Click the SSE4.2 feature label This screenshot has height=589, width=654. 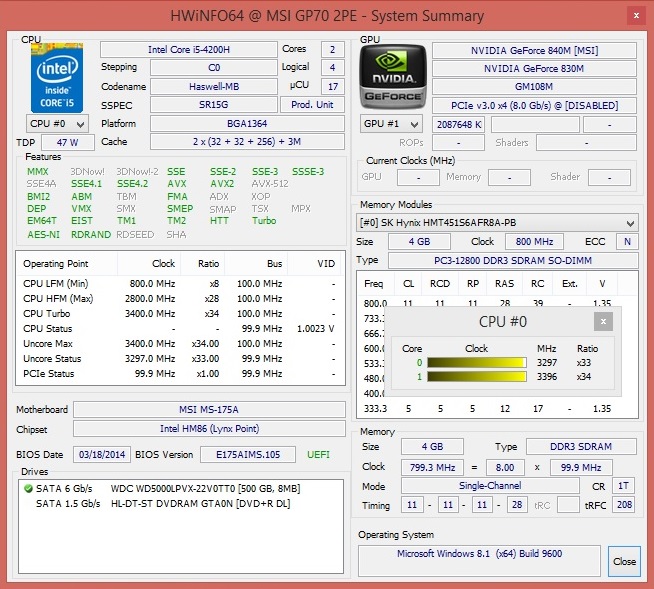[x=133, y=184]
